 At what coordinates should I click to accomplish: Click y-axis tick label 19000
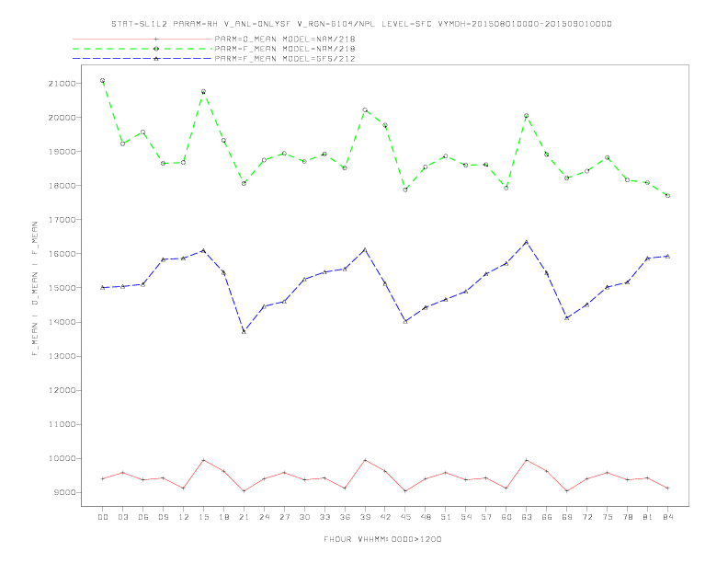point(63,152)
